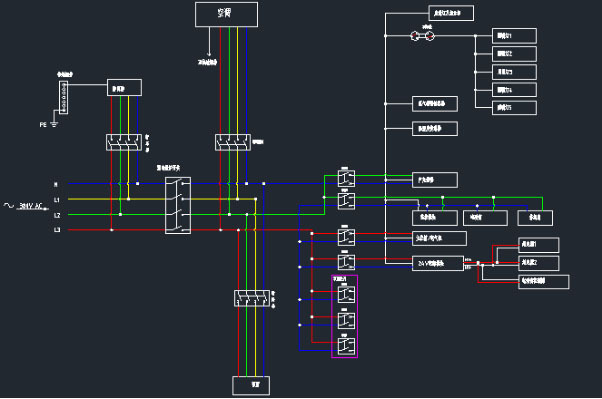Screen dimensions: 602x399
Task: Click the PE ground symbol
Action: tap(54, 124)
